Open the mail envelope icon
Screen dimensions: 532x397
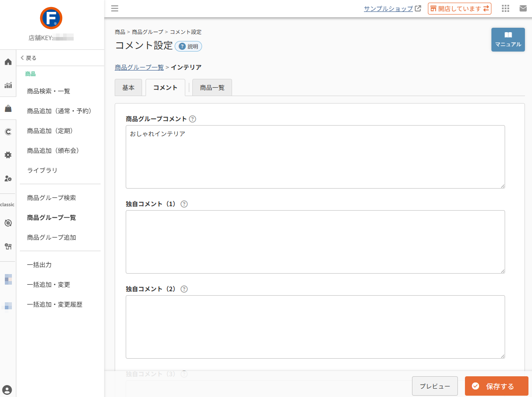[x=523, y=8]
